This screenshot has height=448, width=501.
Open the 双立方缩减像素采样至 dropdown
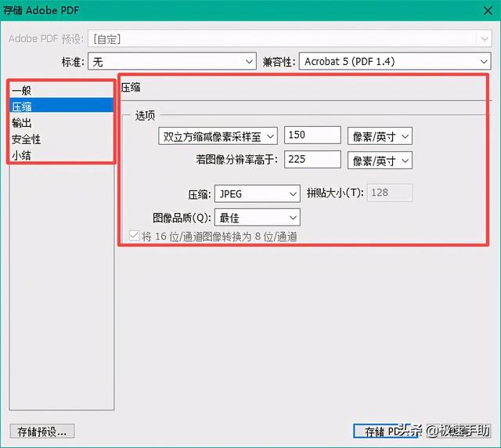[218, 136]
